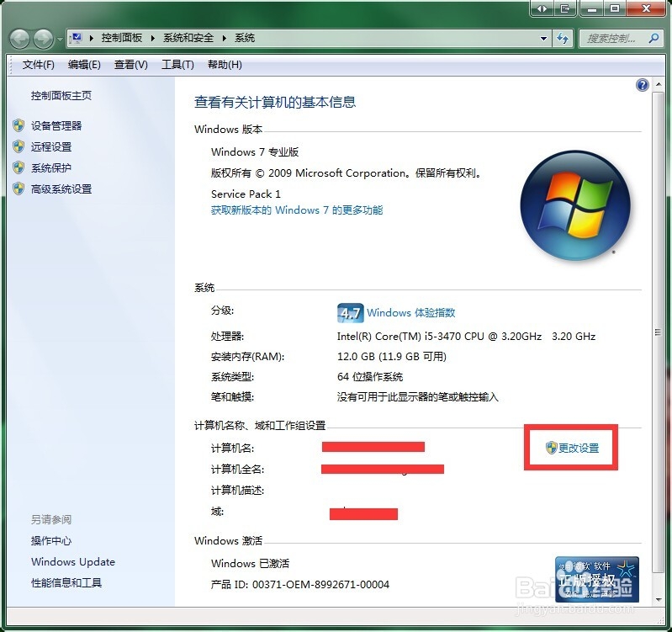Open the 编辑(E) menu
The image size is (672, 632).
[84, 65]
